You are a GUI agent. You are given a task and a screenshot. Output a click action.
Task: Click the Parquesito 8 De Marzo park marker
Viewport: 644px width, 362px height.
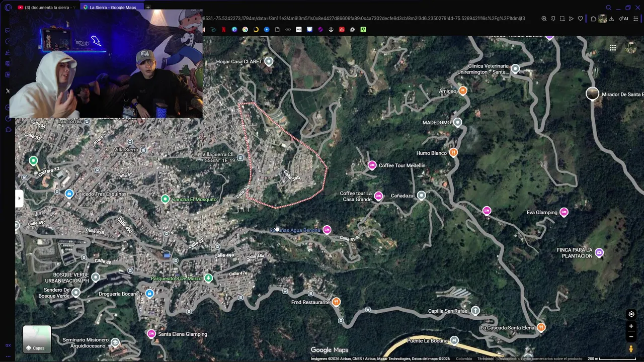[208, 278]
